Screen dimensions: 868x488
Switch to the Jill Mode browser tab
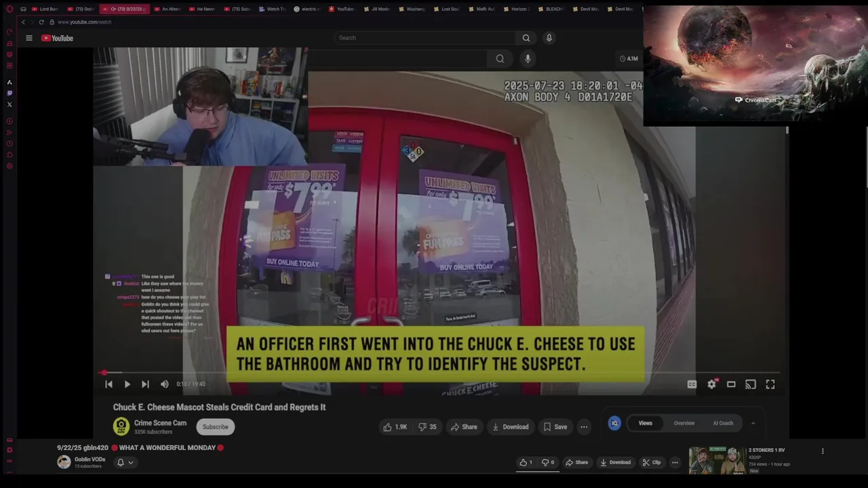coord(376,9)
